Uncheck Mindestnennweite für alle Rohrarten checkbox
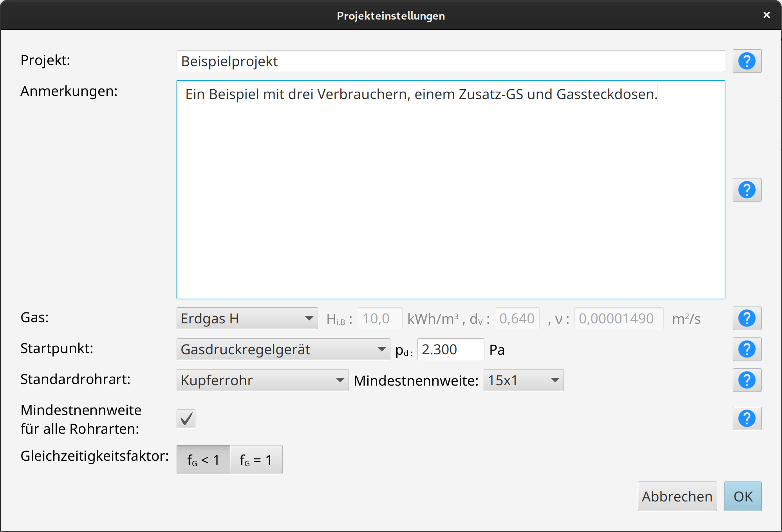 tap(186, 419)
